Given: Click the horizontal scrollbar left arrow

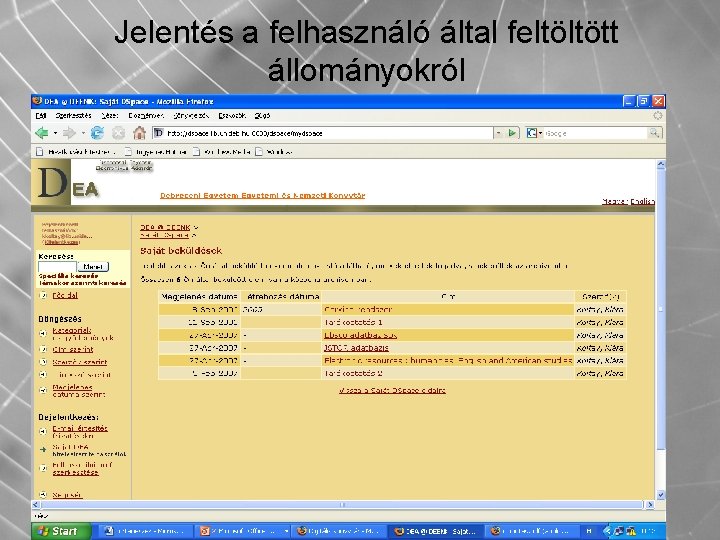Looking at the screenshot, I should pos(36,505).
